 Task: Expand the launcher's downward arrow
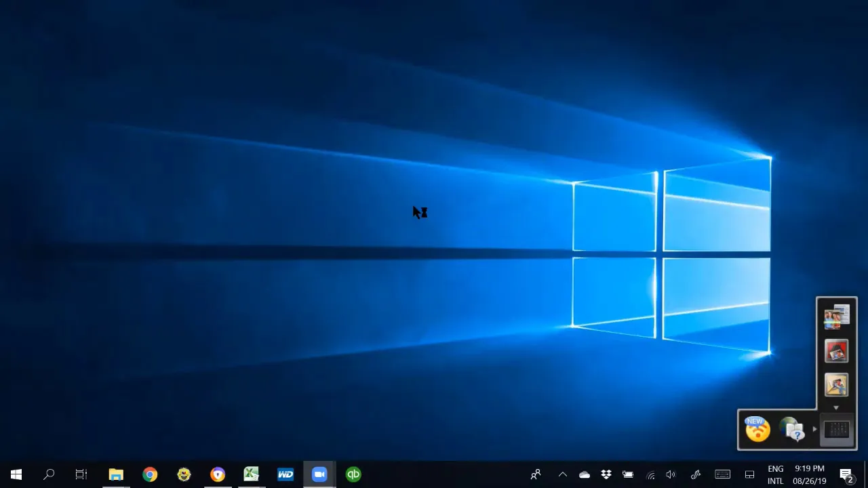pos(836,408)
